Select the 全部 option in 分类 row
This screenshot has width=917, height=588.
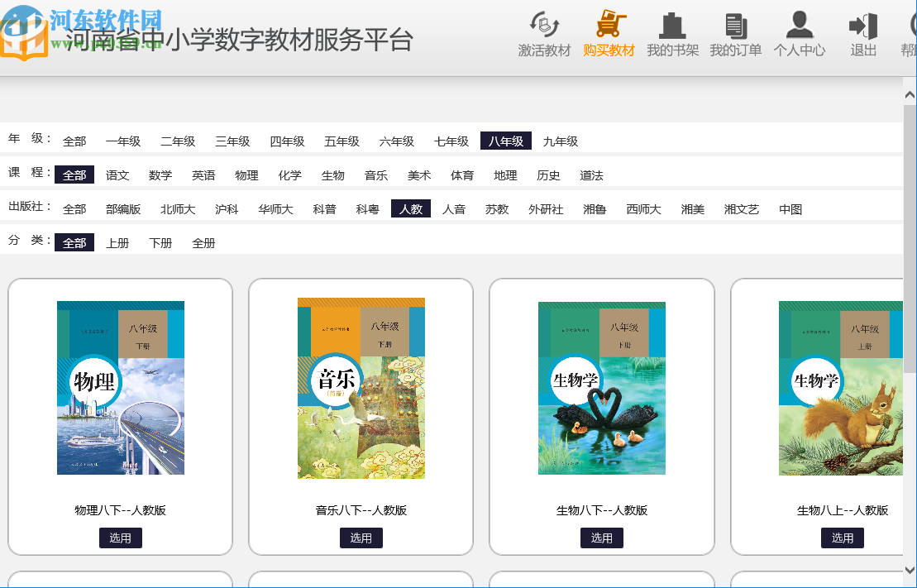coord(74,242)
